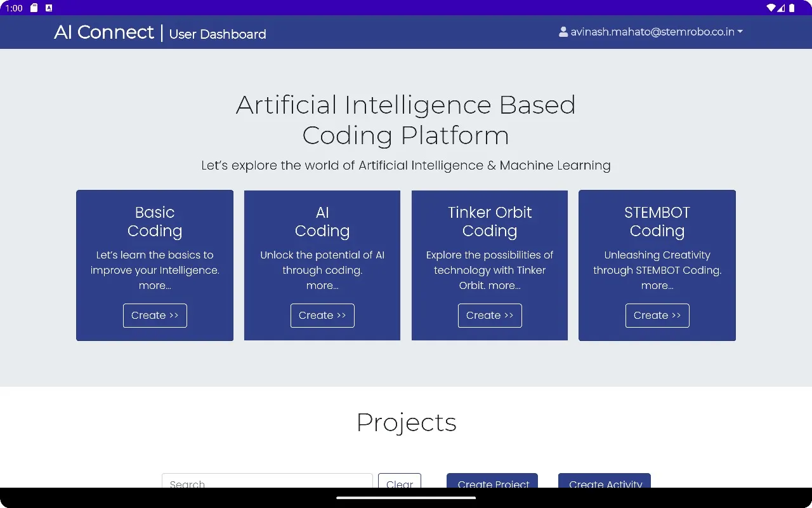Click the Tinker Orbit Coding card title
Screen dimensions: 812x508
point(490,222)
